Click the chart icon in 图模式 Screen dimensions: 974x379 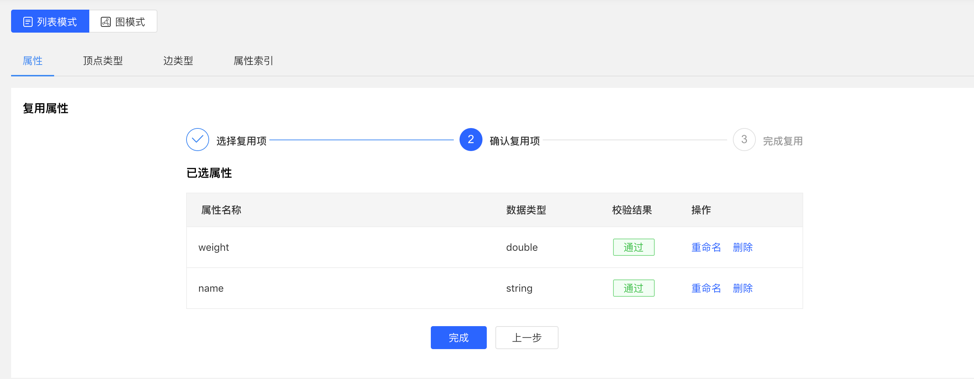(106, 22)
